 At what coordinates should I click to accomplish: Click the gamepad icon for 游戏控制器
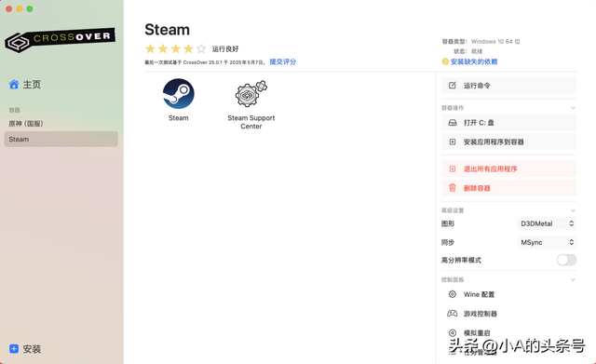point(453,314)
